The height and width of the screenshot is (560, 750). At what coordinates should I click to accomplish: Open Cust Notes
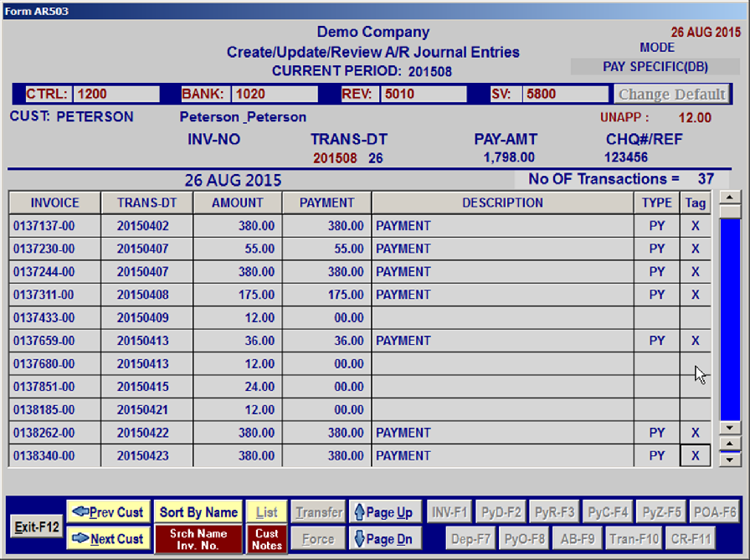(267, 539)
